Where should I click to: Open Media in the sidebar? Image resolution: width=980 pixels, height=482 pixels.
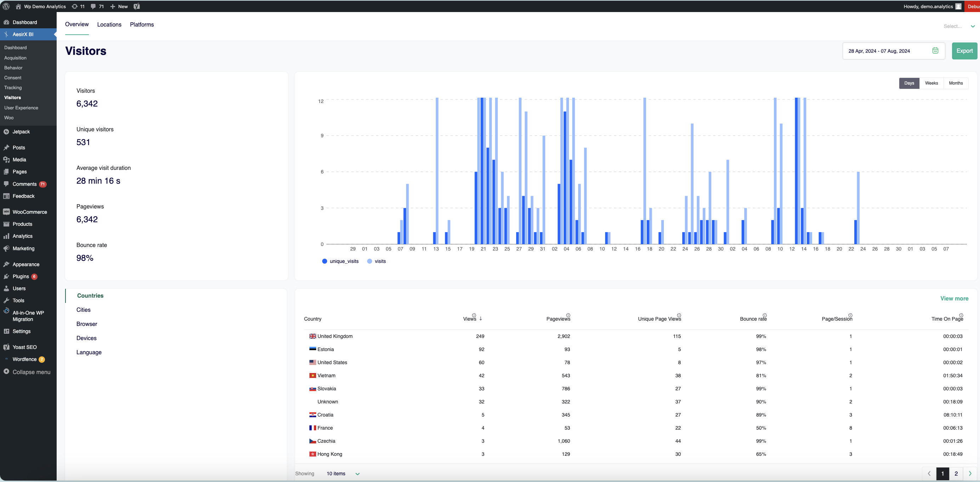coord(28,160)
